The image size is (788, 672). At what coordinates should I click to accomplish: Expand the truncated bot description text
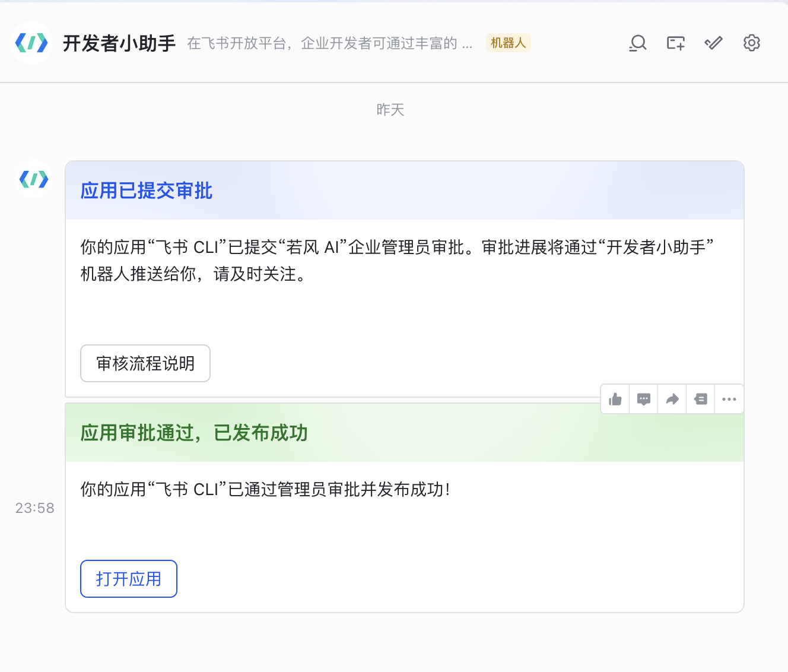(329, 43)
